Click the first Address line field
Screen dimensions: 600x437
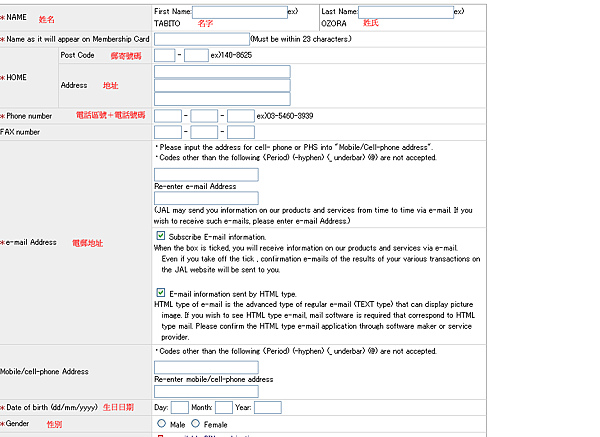[x=222, y=72]
